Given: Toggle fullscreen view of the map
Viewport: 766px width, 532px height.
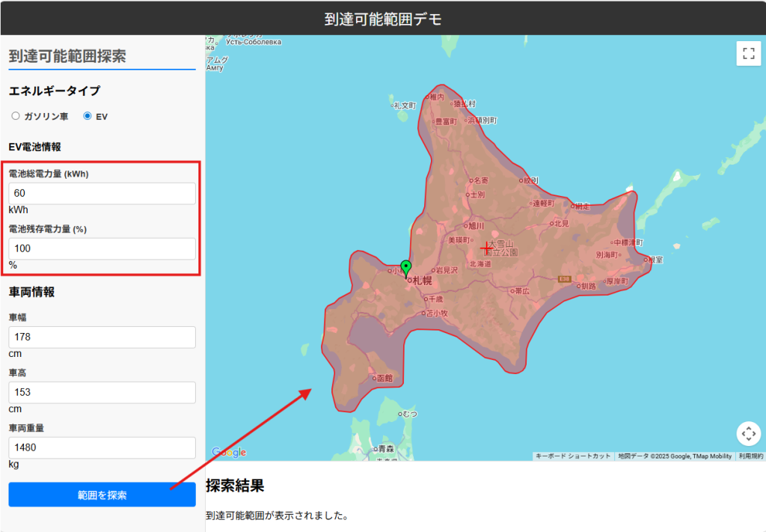Looking at the screenshot, I should click(x=748, y=53).
